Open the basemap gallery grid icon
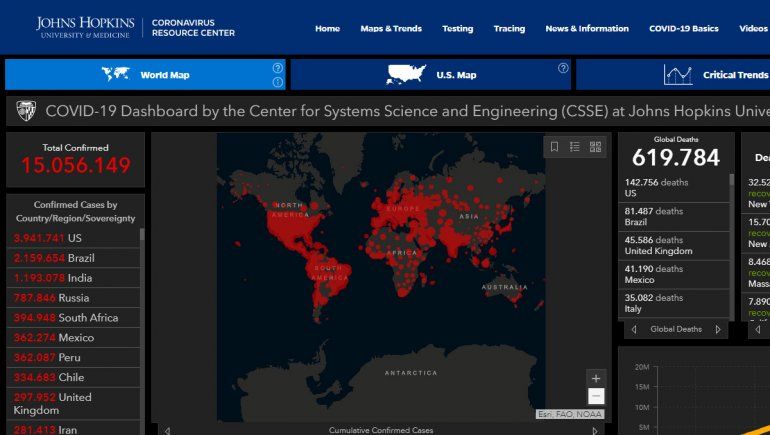 click(x=595, y=147)
